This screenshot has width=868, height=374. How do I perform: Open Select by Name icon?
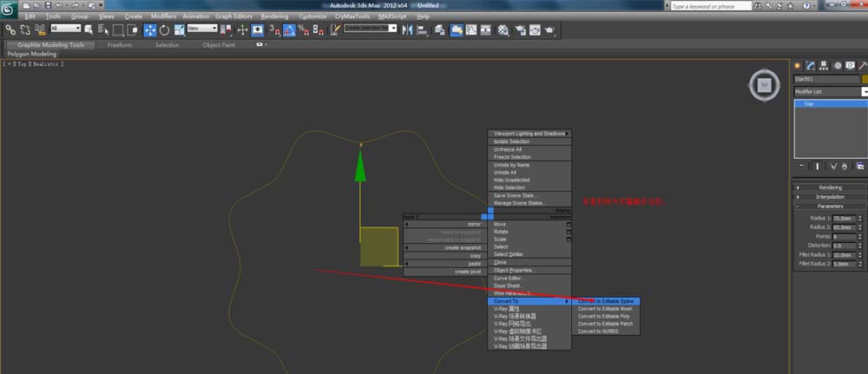[103, 30]
